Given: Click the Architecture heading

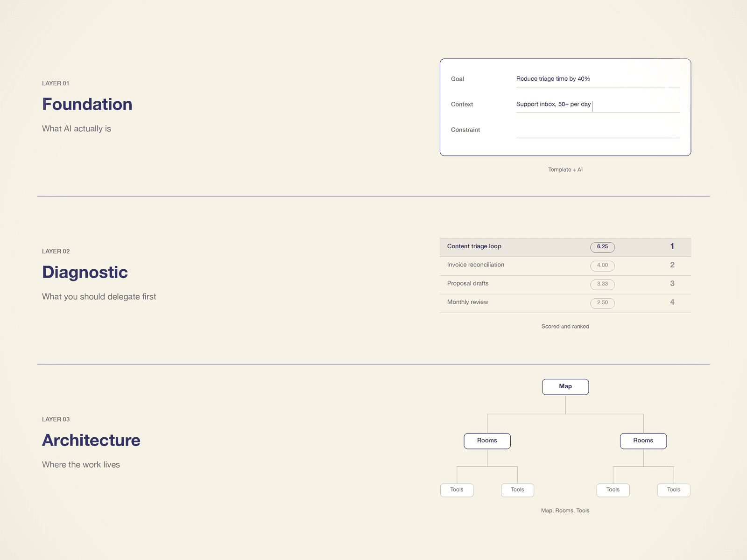Looking at the screenshot, I should [91, 440].
